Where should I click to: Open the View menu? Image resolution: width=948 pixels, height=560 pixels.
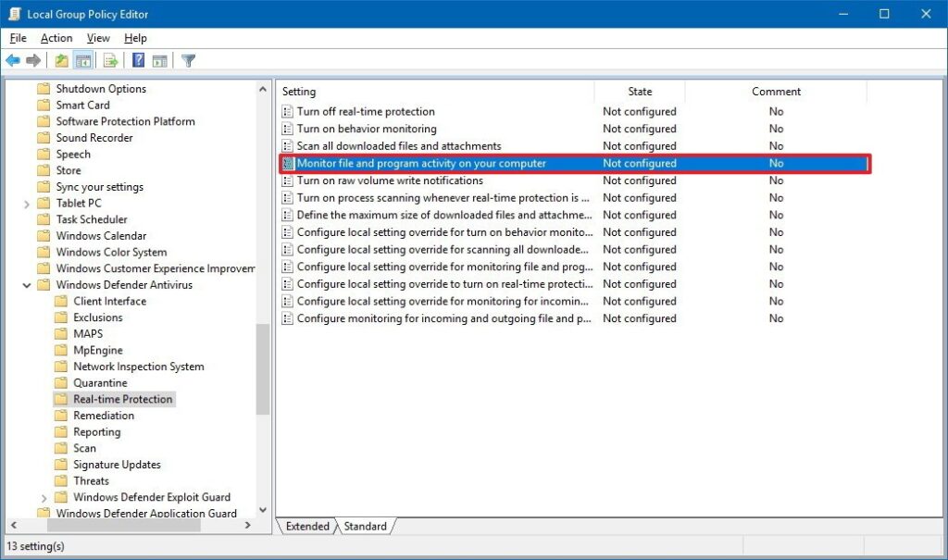coord(98,38)
